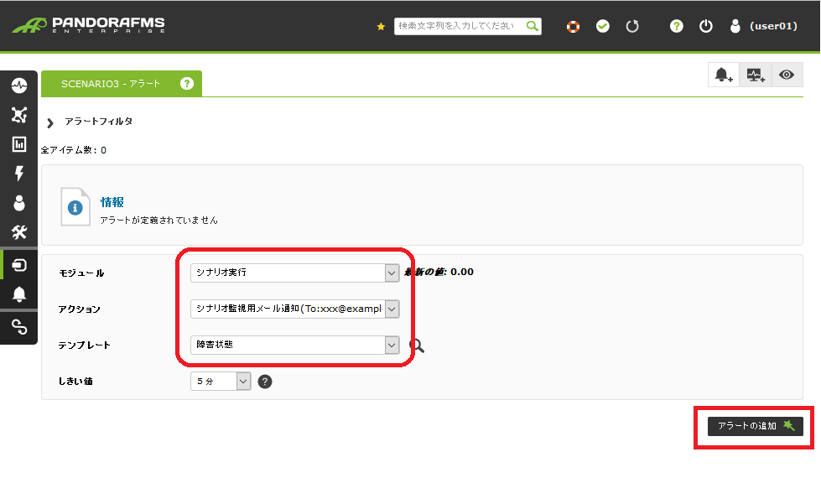821x504 pixels.
Task: Open help on SCENARIO3 alert tab
Action: tap(187, 83)
